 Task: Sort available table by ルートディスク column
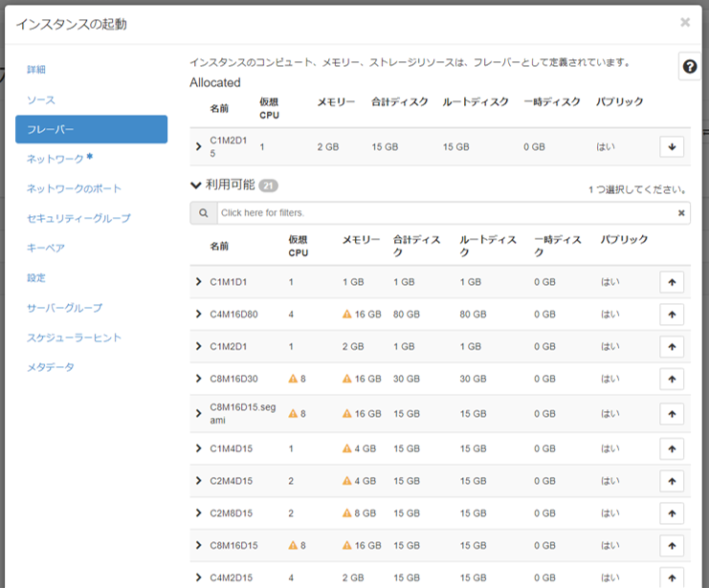pyautogui.click(x=488, y=246)
